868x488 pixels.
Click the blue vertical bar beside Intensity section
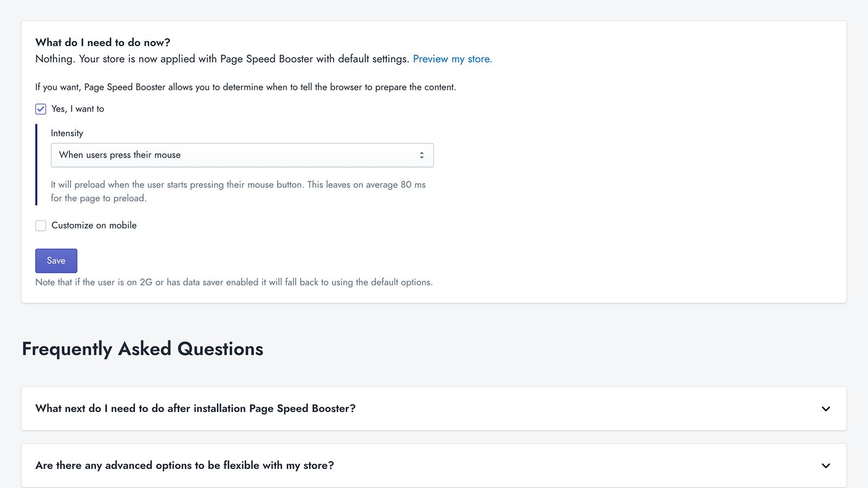(36, 165)
